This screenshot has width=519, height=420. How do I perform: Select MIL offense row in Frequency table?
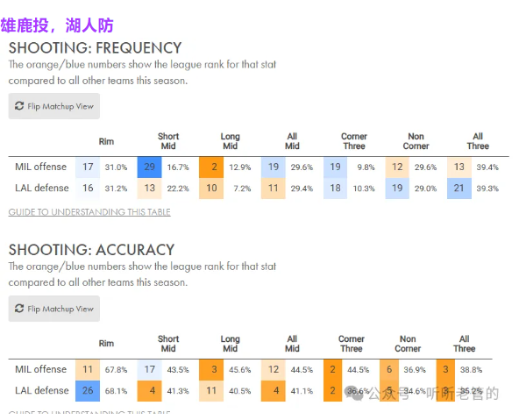(x=259, y=167)
